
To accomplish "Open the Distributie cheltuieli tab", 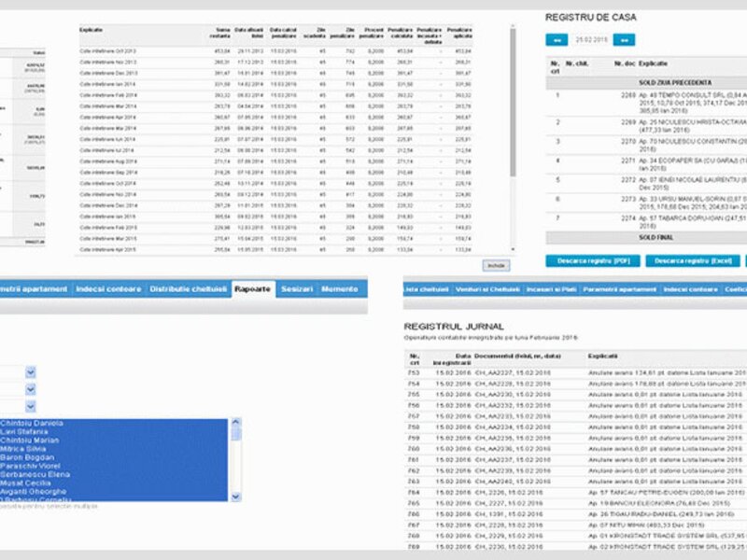I will [189, 289].
